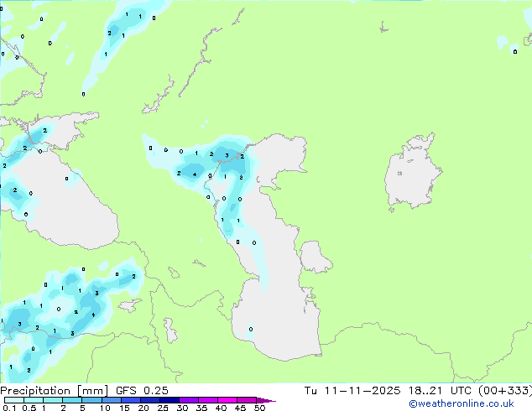Click the dark navy swatch between 25 and 30
Viewport: 532px width, 411px height.
coord(170,400)
